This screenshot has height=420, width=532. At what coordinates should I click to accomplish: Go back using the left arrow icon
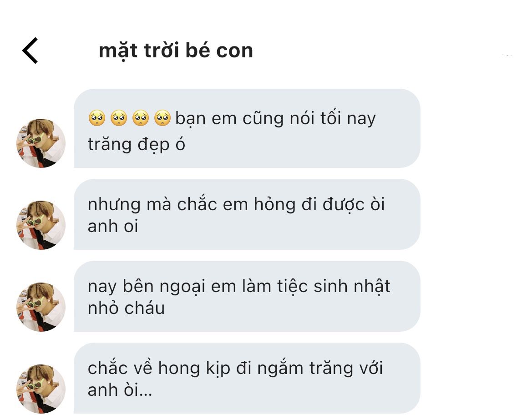coord(30,51)
